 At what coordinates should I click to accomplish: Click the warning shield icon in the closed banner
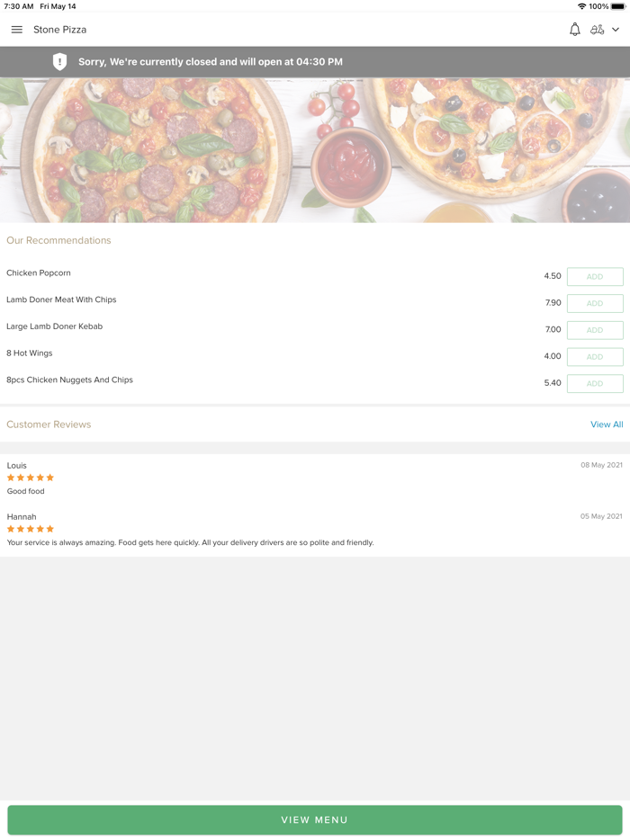59,61
